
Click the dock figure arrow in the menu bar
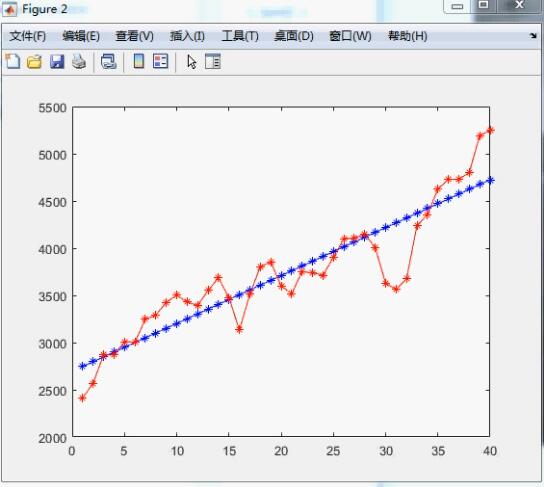(533, 35)
